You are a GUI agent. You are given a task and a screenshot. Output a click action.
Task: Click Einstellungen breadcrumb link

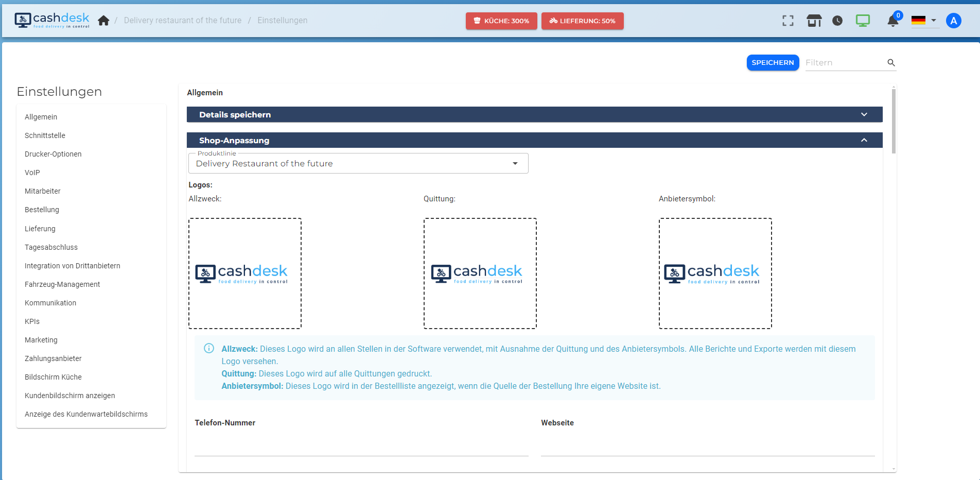[283, 21]
